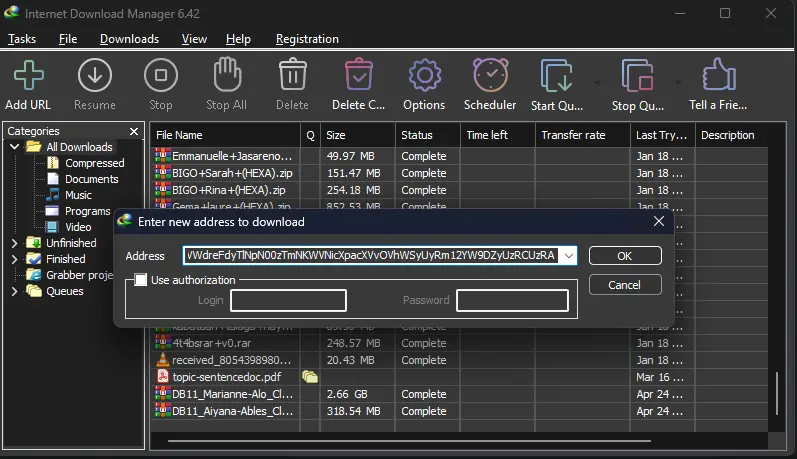The image size is (797, 459).
Task: Select the BIGO+Sarah+(HEXA).zip row
Action: pos(459,173)
